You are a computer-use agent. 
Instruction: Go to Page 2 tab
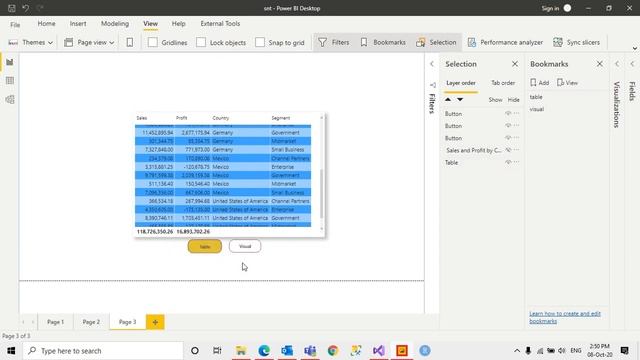[91, 322]
